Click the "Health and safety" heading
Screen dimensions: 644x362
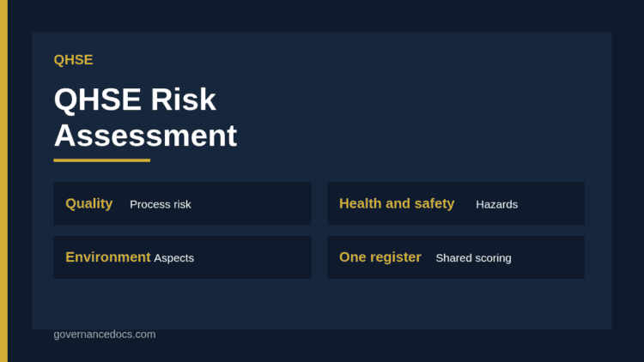point(397,203)
